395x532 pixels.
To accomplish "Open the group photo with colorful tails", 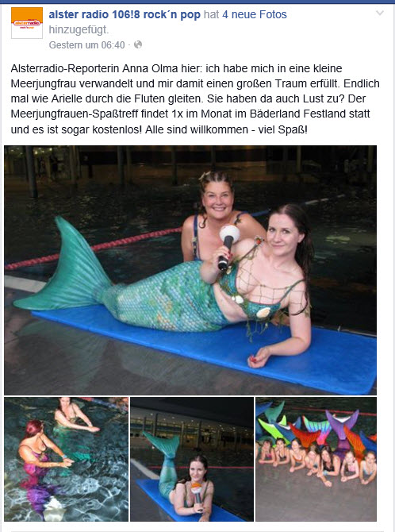I will [x=316, y=459].
